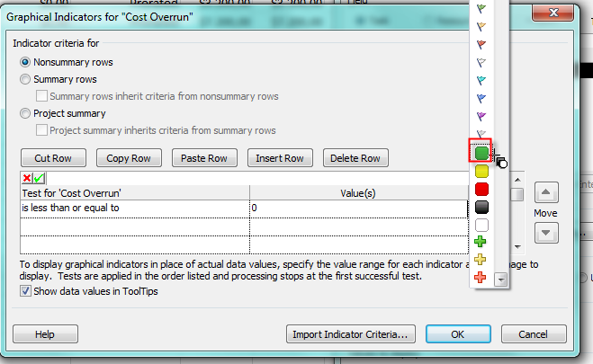The image size is (593, 364).
Task: Click the red X cancel entry icon
Action: click(26, 178)
